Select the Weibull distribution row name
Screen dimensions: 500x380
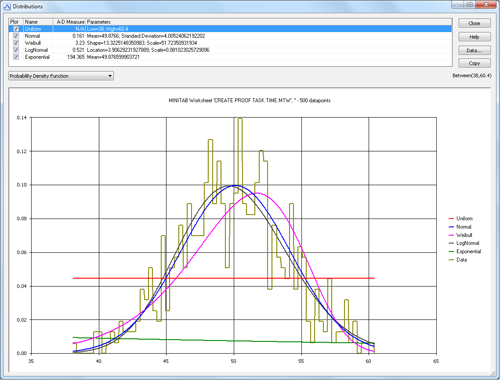tap(33, 43)
